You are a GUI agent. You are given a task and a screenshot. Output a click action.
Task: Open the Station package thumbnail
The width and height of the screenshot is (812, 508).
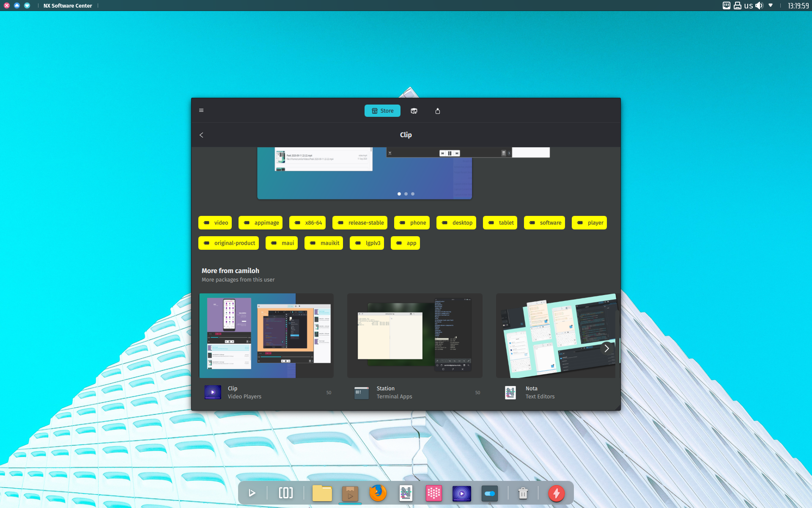[x=414, y=335]
